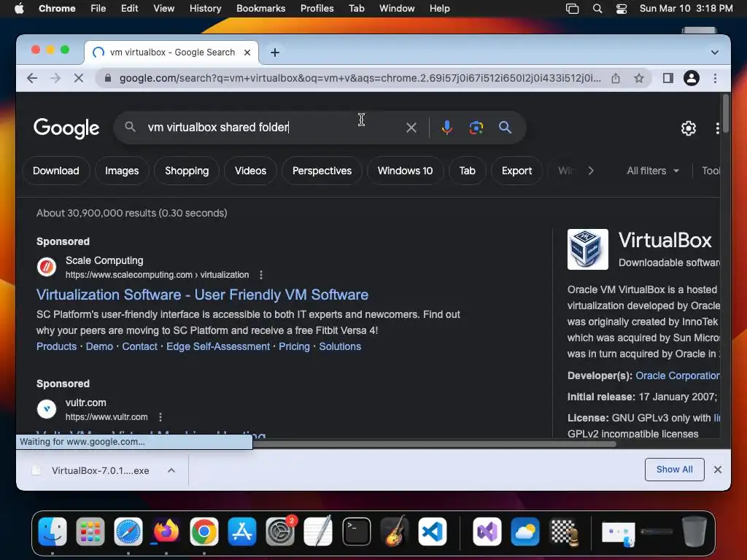Screen dimensions: 747x560
Task: Select the Videos filter chip
Action: click(251, 171)
